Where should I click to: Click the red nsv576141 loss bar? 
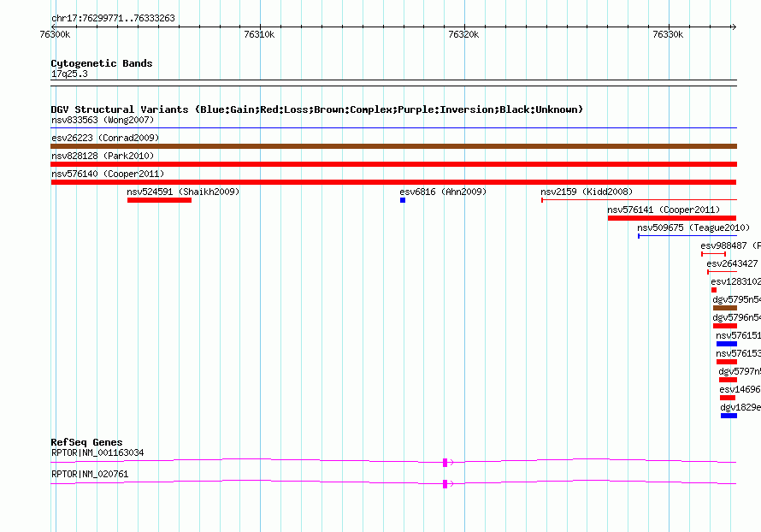click(x=672, y=218)
